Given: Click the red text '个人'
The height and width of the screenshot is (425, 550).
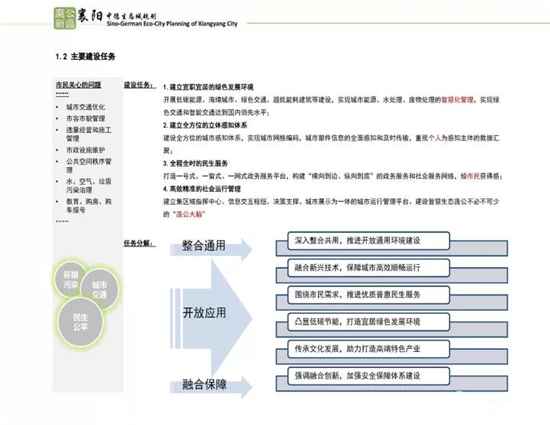Looking at the screenshot, I should coord(435,138).
